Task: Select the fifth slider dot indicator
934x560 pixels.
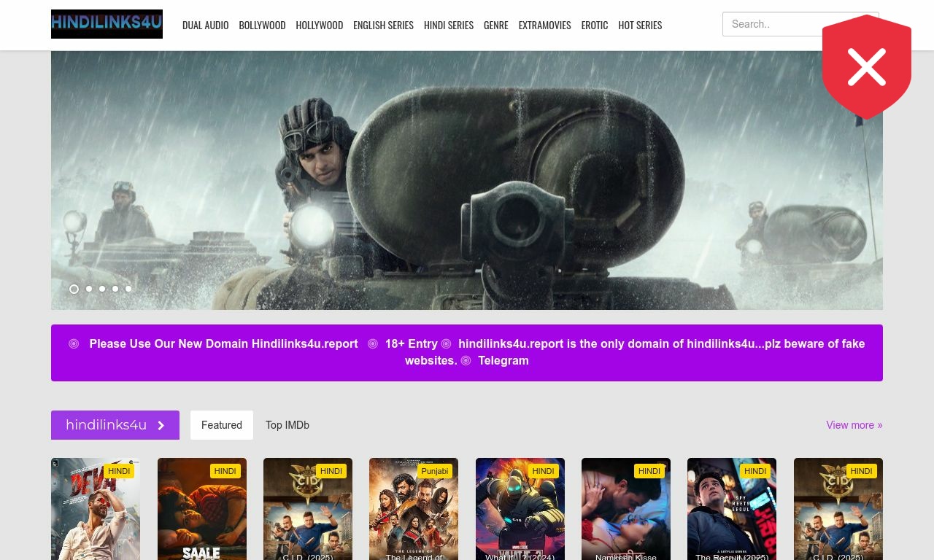Action: point(128,289)
